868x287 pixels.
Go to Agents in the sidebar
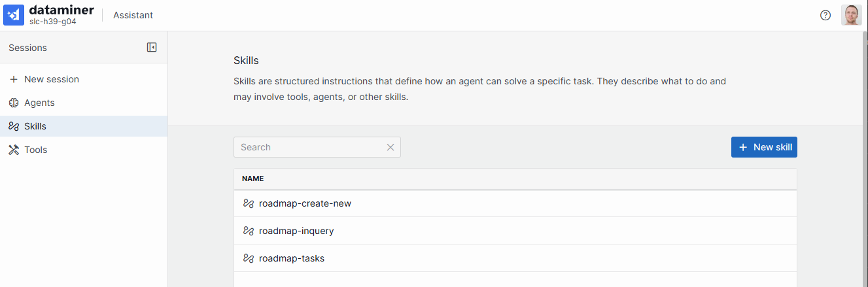pos(84,103)
